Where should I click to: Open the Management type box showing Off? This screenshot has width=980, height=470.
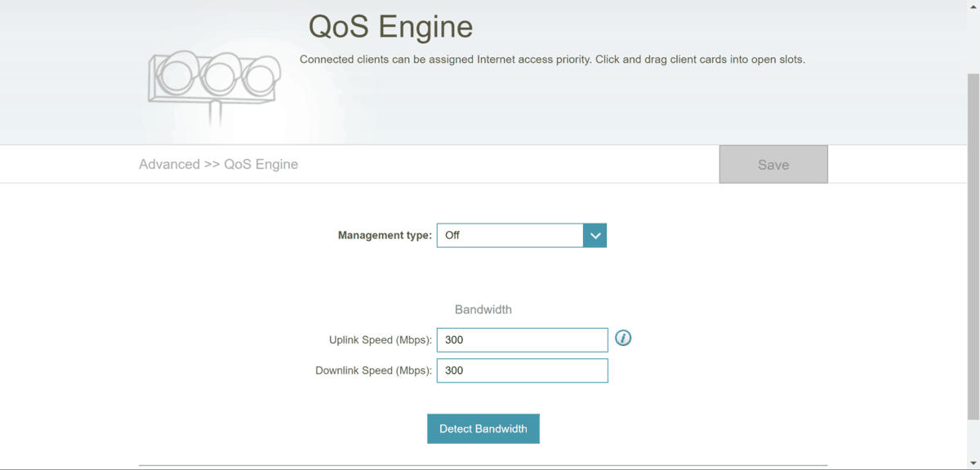510,235
